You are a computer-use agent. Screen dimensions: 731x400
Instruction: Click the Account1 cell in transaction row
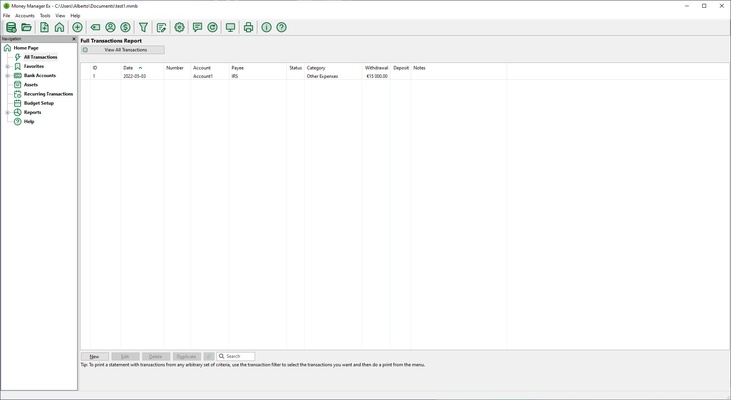pos(203,76)
